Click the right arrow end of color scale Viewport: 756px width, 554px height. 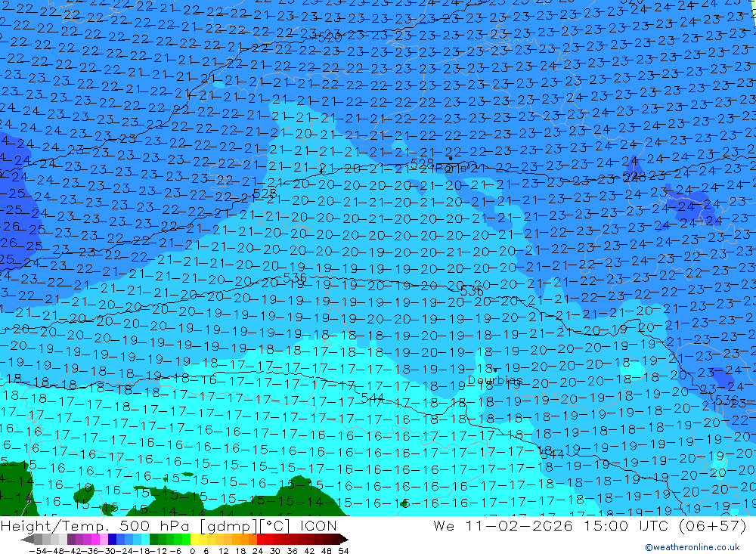(x=344, y=540)
